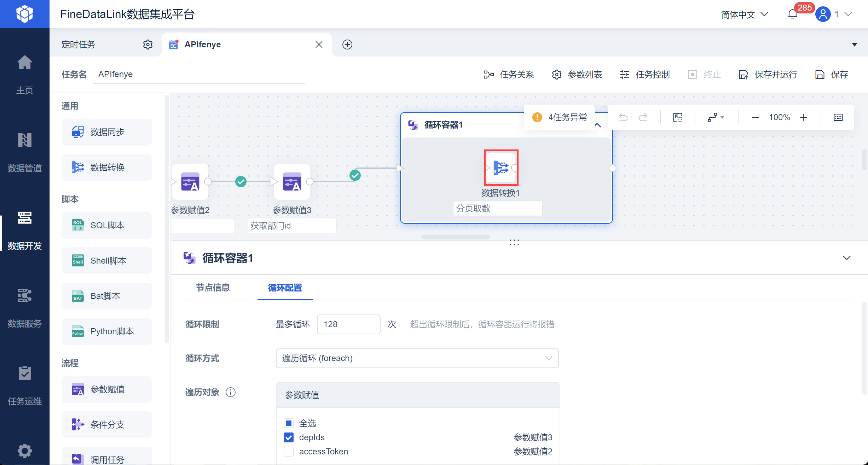Select the 数据转换1 node in loop container
The width and height of the screenshot is (868, 465).
501,167
